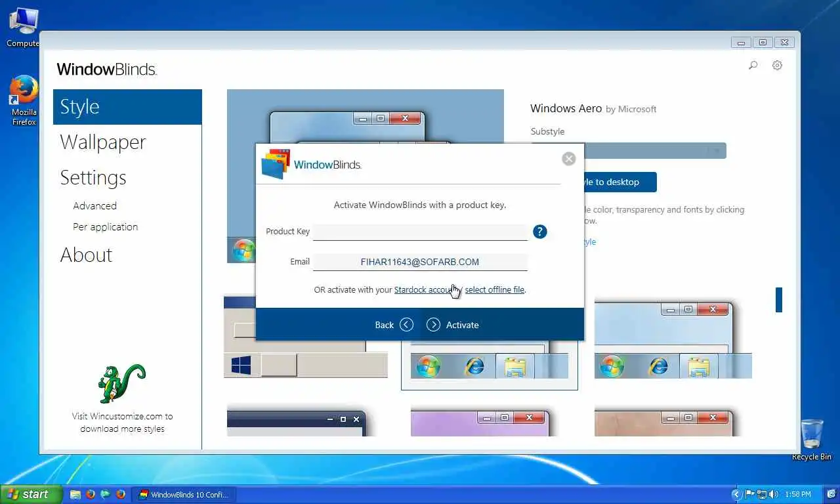This screenshot has height=504, width=840.
Task: Open the Substyle dropdown
Action: tap(629, 150)
